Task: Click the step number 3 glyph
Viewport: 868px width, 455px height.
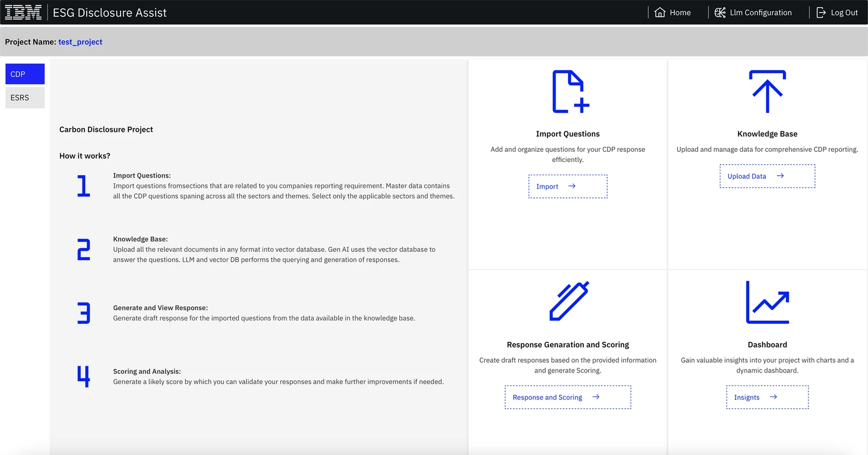Action: [84, 313]
